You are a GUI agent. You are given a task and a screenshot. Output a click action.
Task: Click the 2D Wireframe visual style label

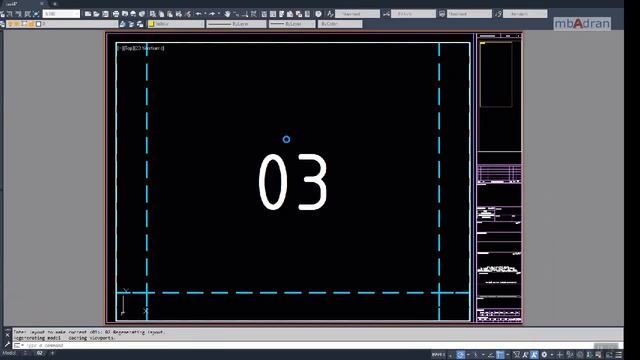pyautogui.click(x=149, y=48)
